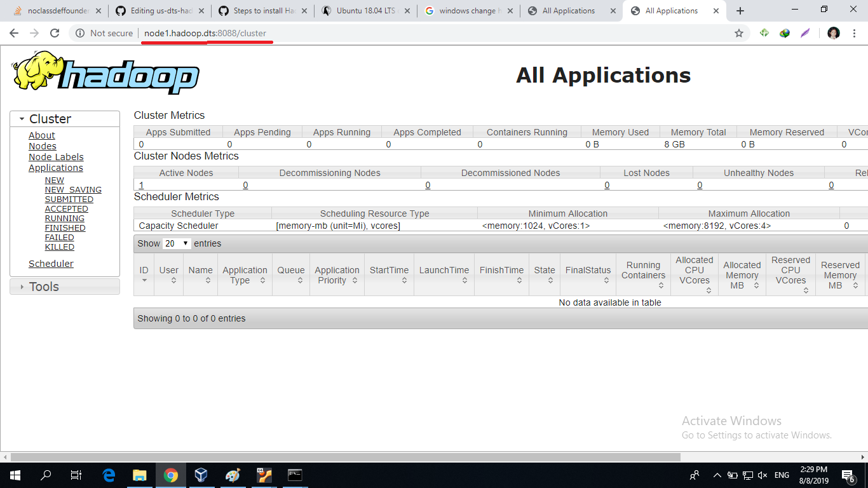Switch to Chrome taskbar icon
868x488 pixels.
click(170, 475)
